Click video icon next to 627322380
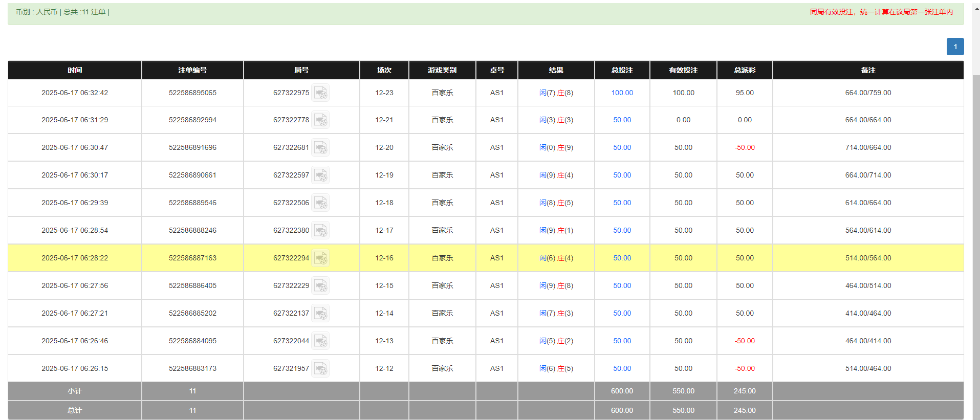Screen dimensions: 980x420 [x=320, y=231]
